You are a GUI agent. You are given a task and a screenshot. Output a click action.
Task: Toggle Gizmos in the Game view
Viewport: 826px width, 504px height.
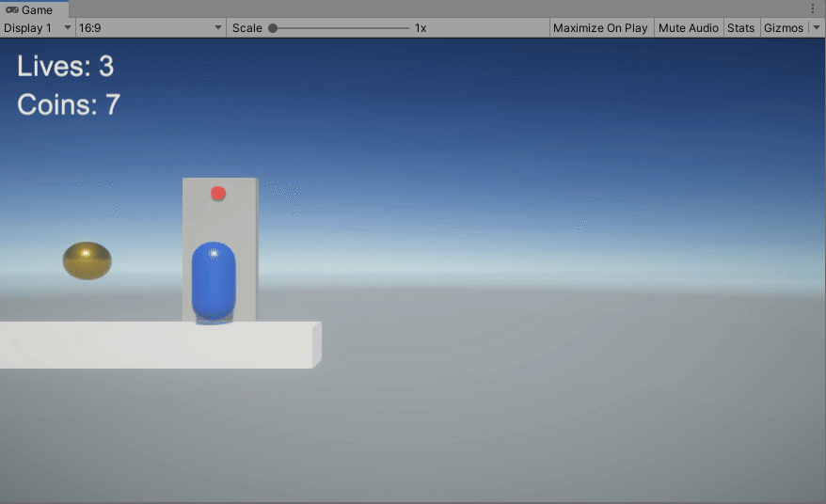[784, 28]
